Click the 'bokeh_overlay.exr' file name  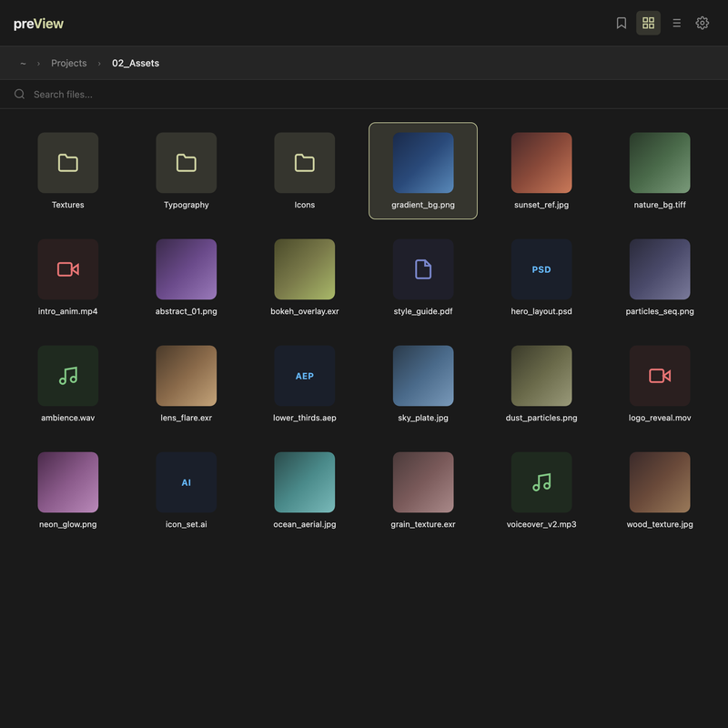pyautogui.click(x=305, y=311)
